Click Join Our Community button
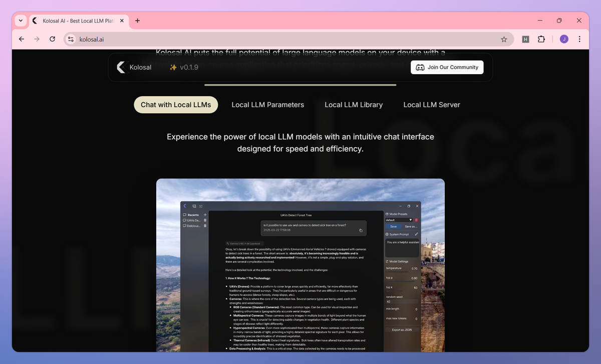The image size is (601, 364). tap(447, 67)
